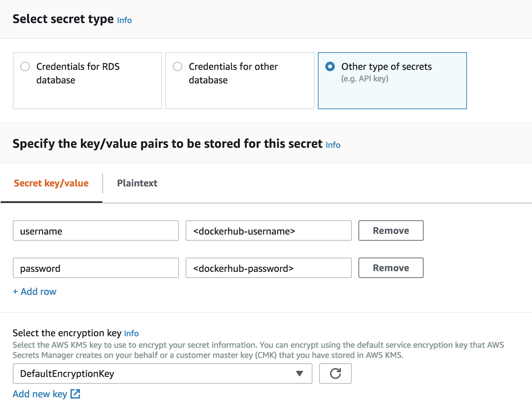532x402 pixels.
Task: Remove the username key/value row
Action: pyautogui.click(x=391, y=230)
